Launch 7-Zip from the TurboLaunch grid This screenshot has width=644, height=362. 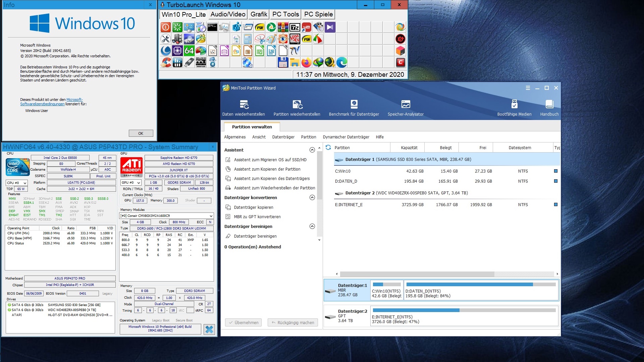pyautogui.click(x=294, y=27)
